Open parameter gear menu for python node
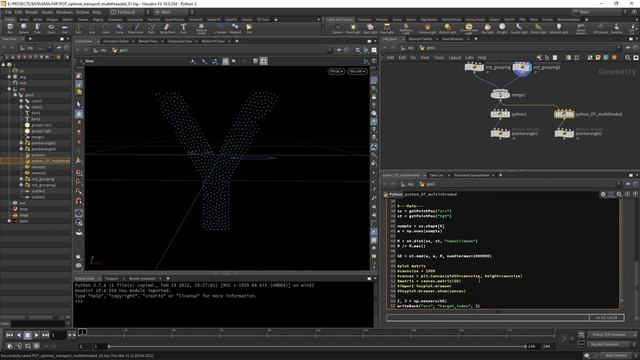Viewport: 640px width, 360px height. point(603,194)
